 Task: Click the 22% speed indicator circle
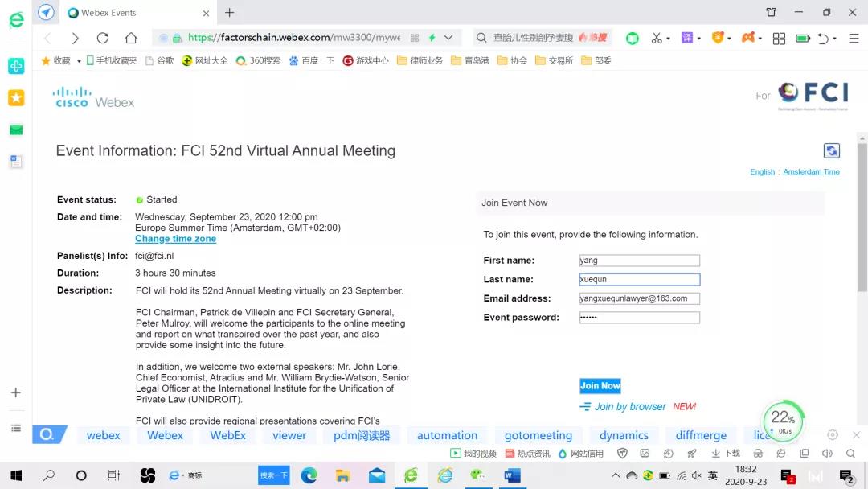pos(783,421)
